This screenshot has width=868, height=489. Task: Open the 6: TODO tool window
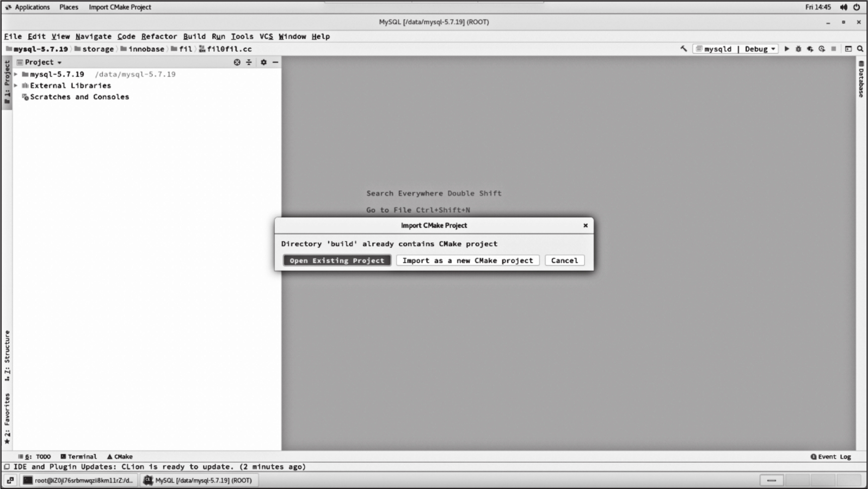point(34,457)
